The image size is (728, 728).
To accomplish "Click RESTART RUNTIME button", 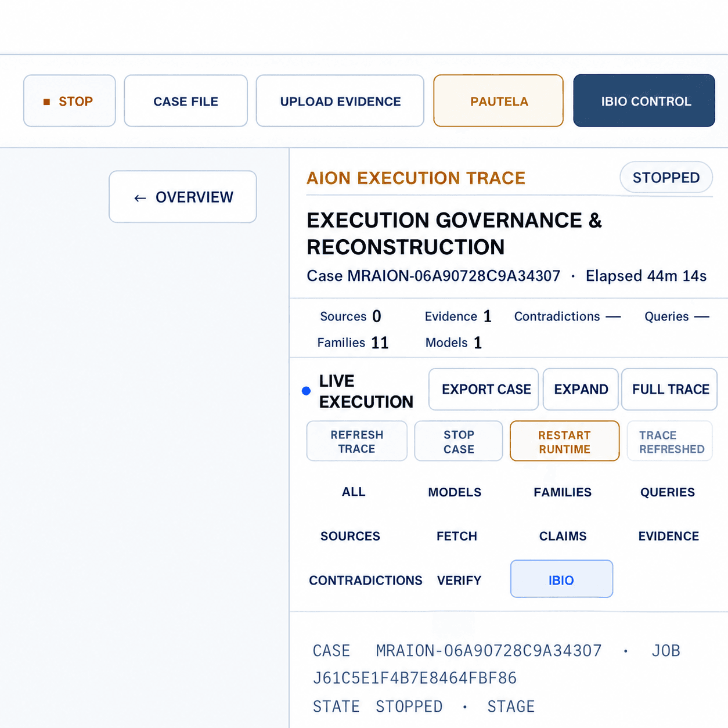I will [x=564, y=441].
